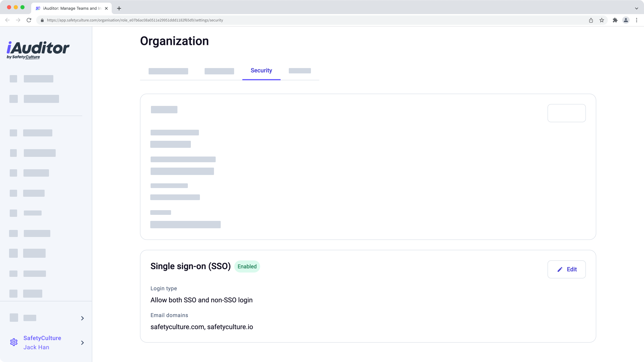Open the browser tab options chevron
Screen dimensions: 644x362
(636, 8)
